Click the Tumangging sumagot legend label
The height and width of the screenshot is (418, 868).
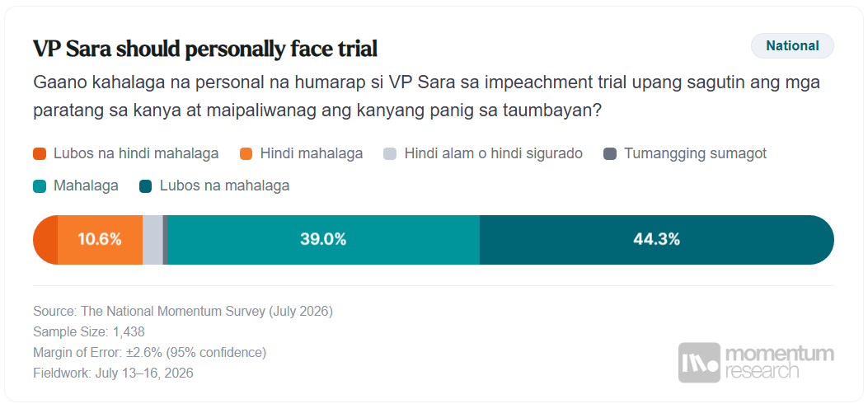pyautogui.click(x=695, y=154)
